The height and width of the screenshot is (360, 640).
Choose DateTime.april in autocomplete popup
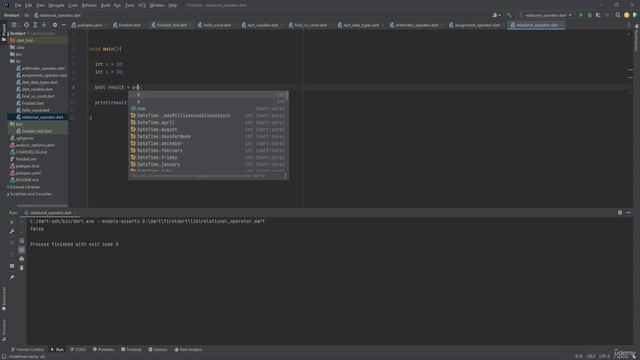click(208, 122)
